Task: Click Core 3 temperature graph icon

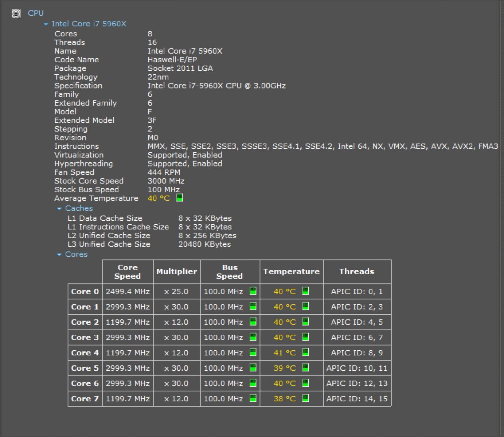Action: [x=306, y=337]
